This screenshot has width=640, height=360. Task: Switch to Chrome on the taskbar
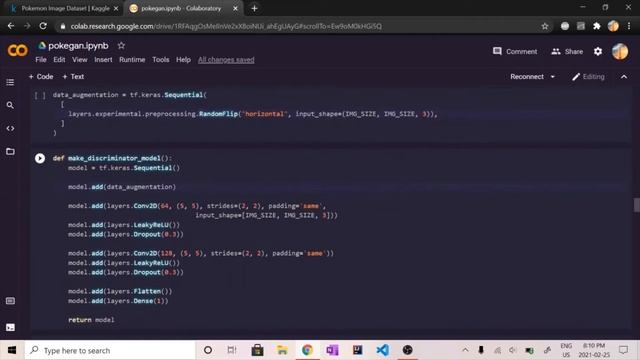pyautogui.click(x=307, y=350)
